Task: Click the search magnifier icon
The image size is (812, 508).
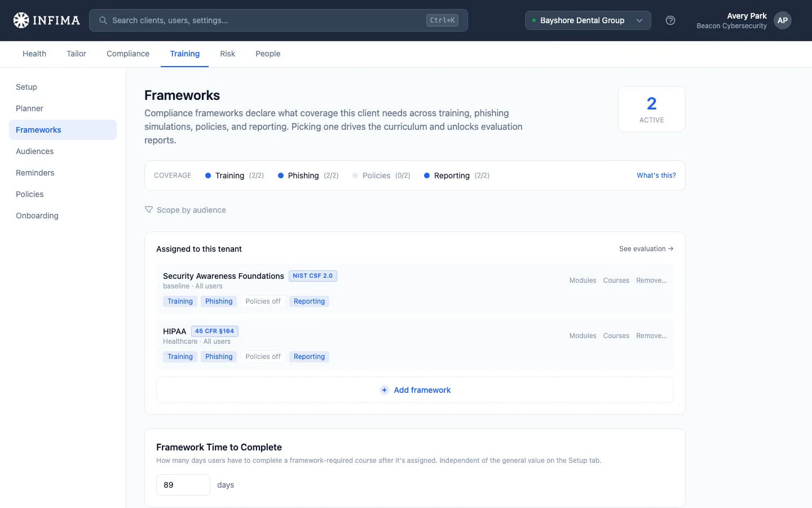Action: 103,20
